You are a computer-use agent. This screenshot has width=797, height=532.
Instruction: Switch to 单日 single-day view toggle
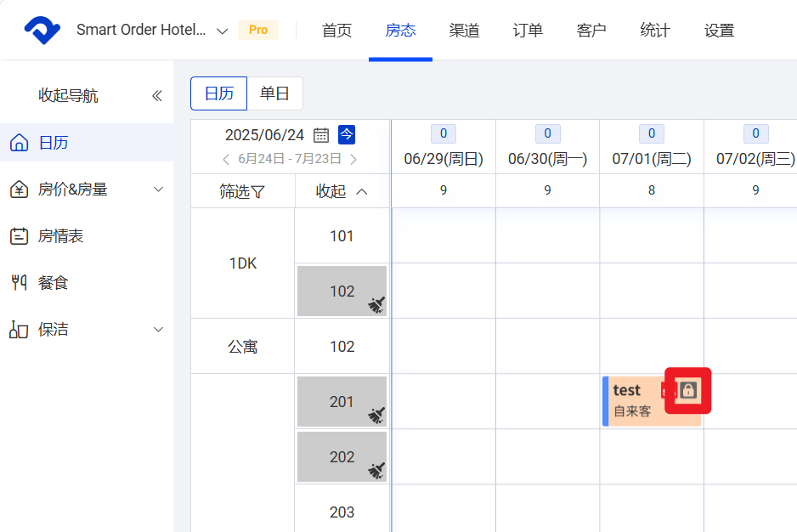pos(274,93)
